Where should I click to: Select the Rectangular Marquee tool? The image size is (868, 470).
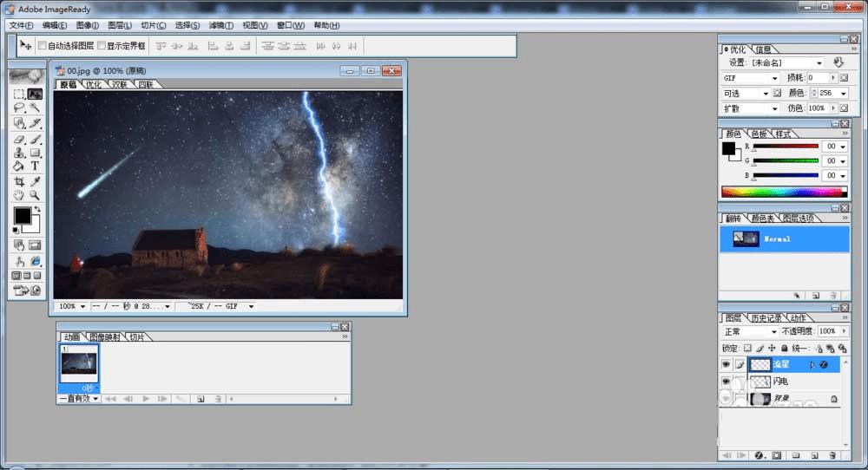point(19,94)
